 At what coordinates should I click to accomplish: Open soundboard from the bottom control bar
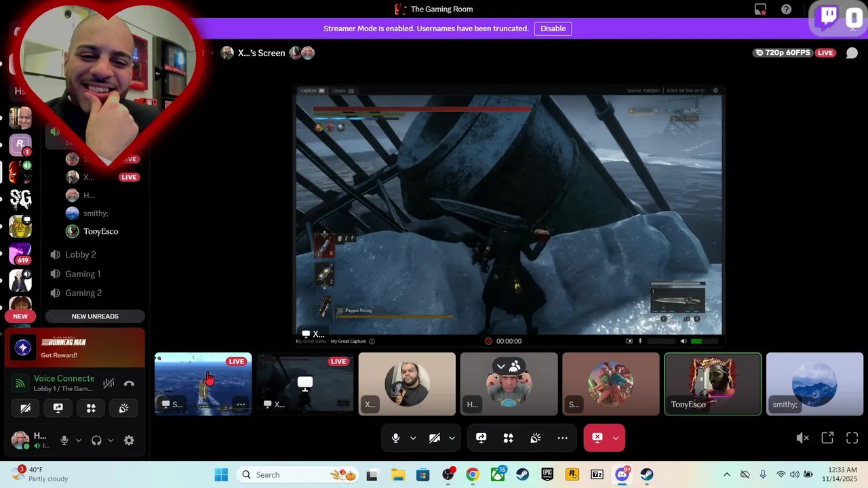535,438
